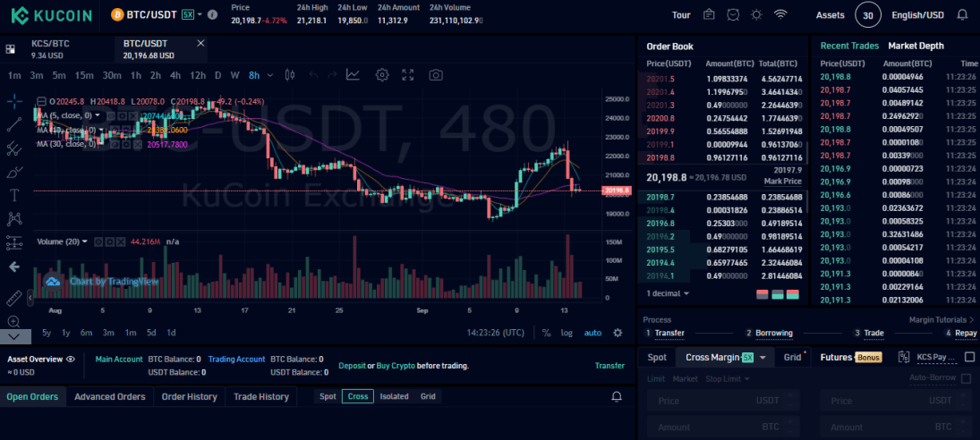Open the Advanced Orders tab

tap(110, 396)
